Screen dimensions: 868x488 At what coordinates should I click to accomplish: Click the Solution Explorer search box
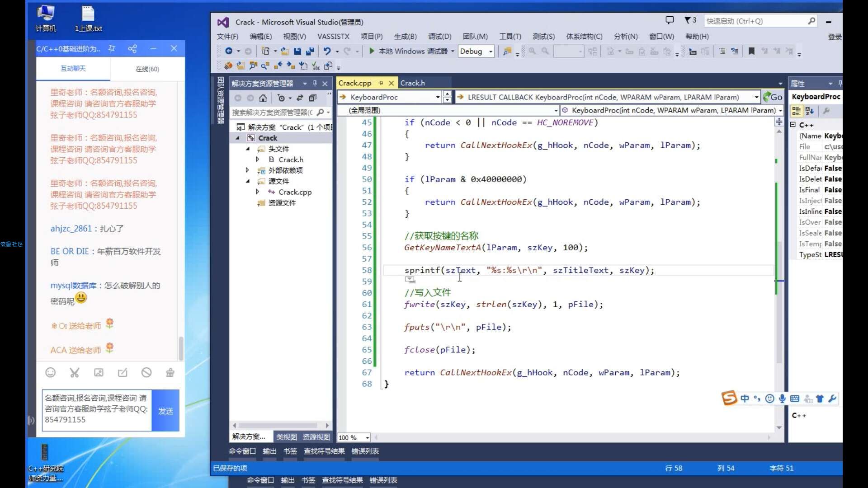[x=280, y=112]
